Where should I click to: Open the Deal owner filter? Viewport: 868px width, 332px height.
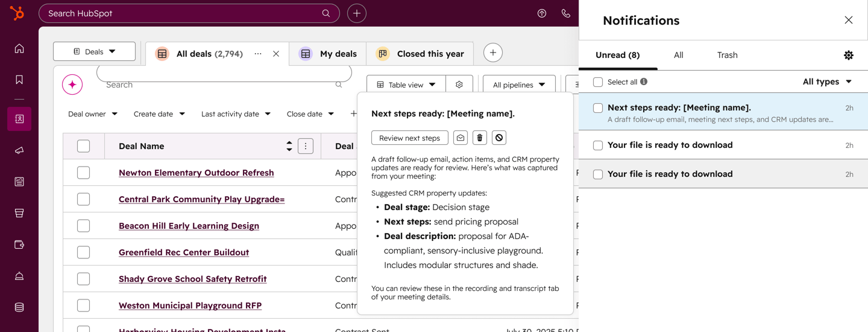[x=93, y=113]
